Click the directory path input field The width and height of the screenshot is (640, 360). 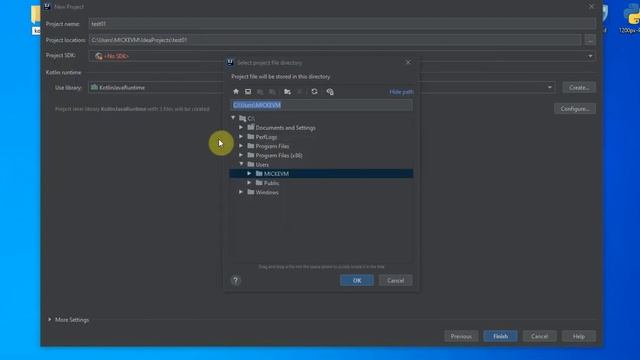(x=321, y=105)
